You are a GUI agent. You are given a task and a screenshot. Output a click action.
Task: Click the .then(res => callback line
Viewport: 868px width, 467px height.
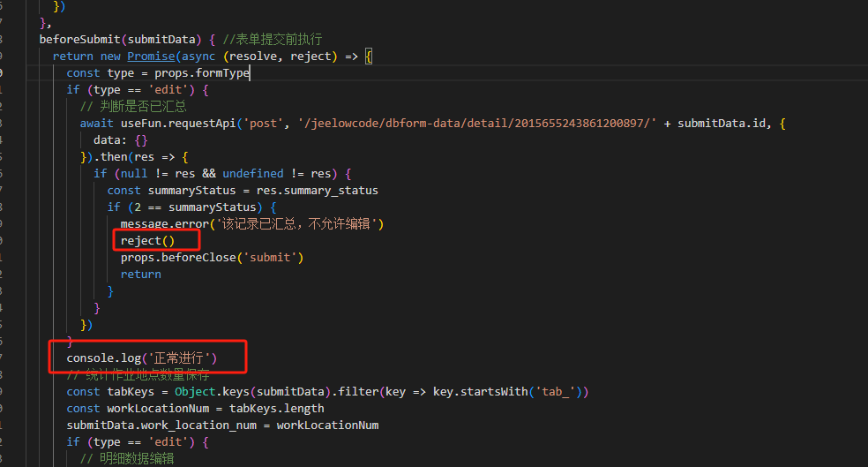[132, 156]
